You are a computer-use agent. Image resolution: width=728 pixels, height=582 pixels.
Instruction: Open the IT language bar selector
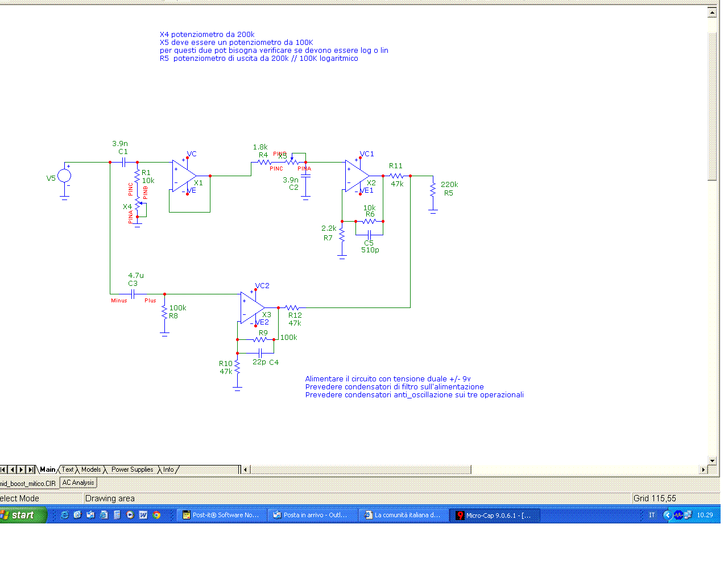(652, 515)
